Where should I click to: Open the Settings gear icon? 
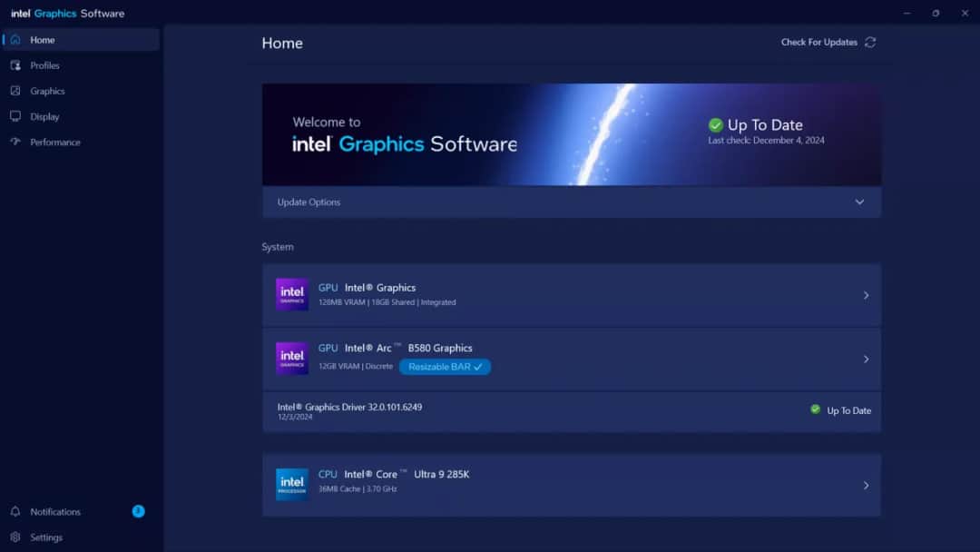click(x=15, y=537)
